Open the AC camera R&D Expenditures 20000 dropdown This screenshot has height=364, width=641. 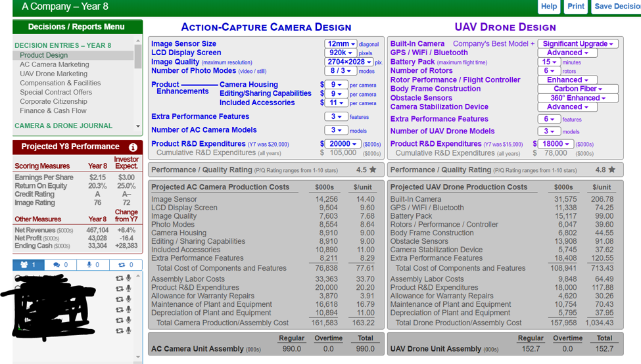pos(343,144)
